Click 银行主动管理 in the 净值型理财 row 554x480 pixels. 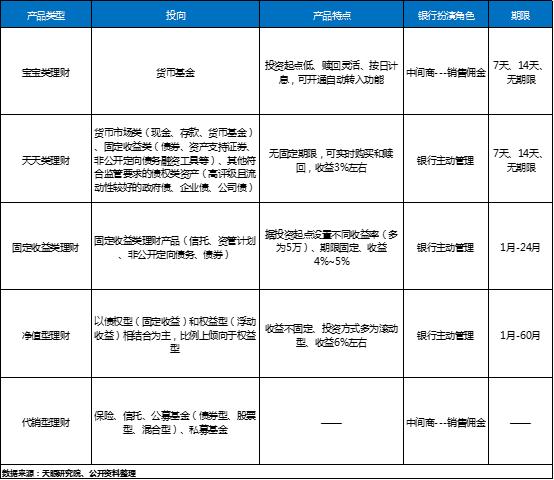446,334
